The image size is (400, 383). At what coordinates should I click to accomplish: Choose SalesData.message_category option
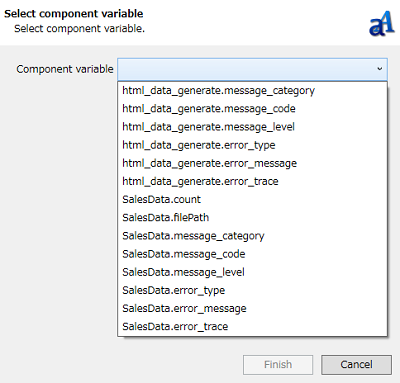(x=252, y=236)
